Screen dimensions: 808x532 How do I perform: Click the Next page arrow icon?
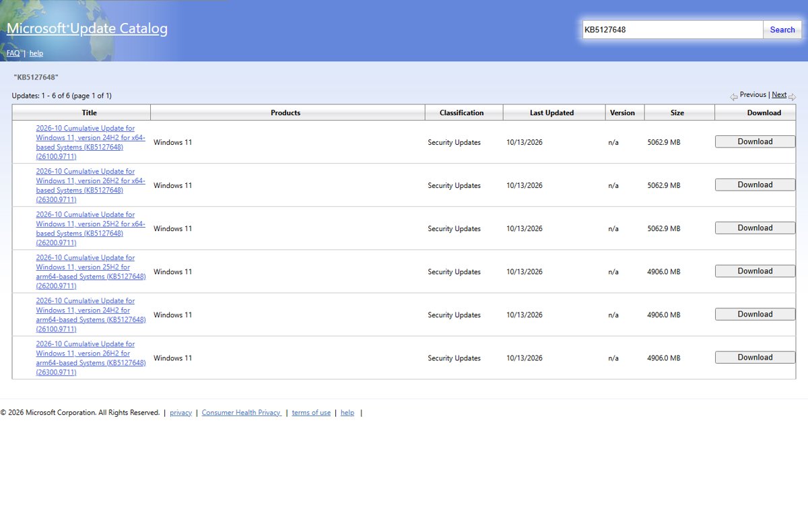[x=792, y=97]
